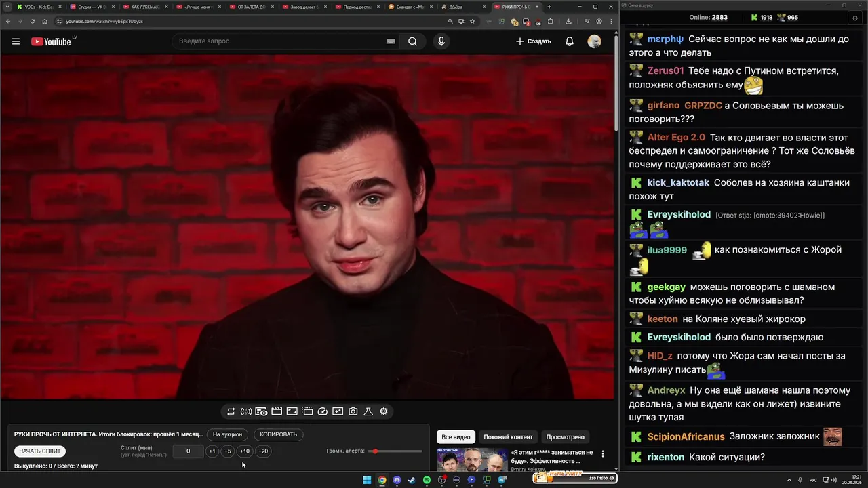This screenshot has width=868, height=488.
Task: Start voice search with microphone icon
Action: pyautogui.click(x=441, y=41)
